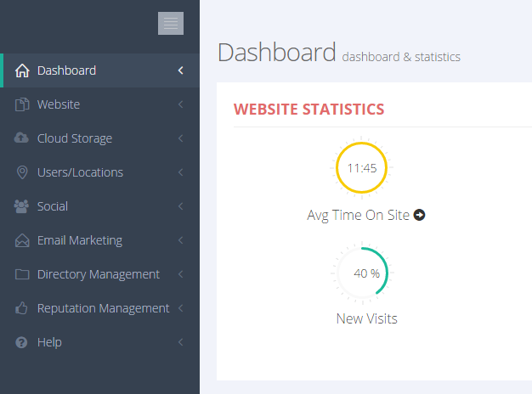This screenshot has width=532, height=394.
Task: Click the Social group icon
Action: [x=21, y=206]
